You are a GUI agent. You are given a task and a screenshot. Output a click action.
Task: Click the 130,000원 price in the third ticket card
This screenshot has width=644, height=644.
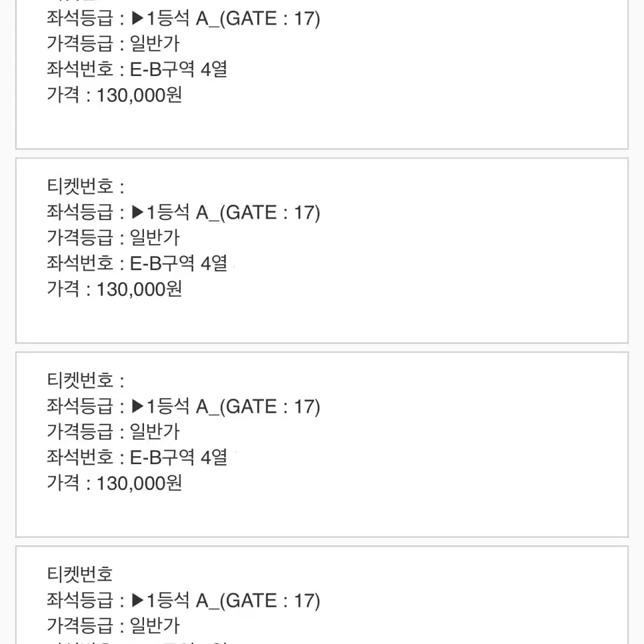(x=139, y=483)
